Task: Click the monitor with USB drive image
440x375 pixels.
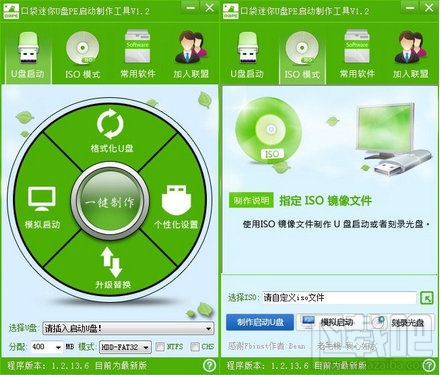Action: [x=393, y=138]
